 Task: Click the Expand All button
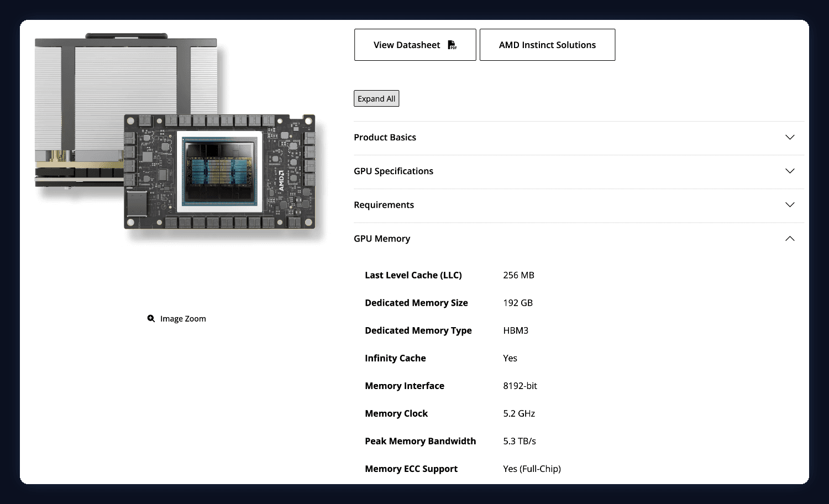376,98
